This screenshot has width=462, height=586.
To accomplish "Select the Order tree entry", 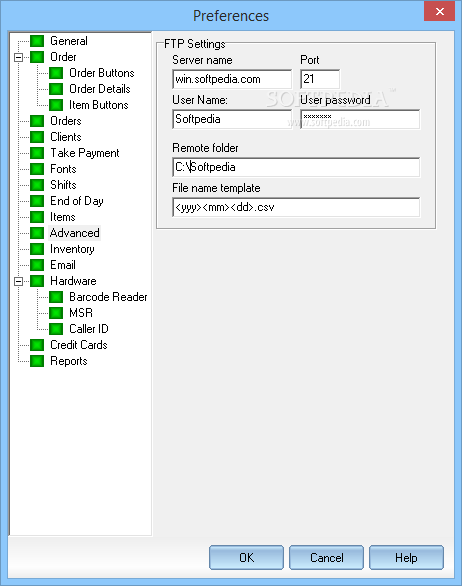I will coord(63,57).
